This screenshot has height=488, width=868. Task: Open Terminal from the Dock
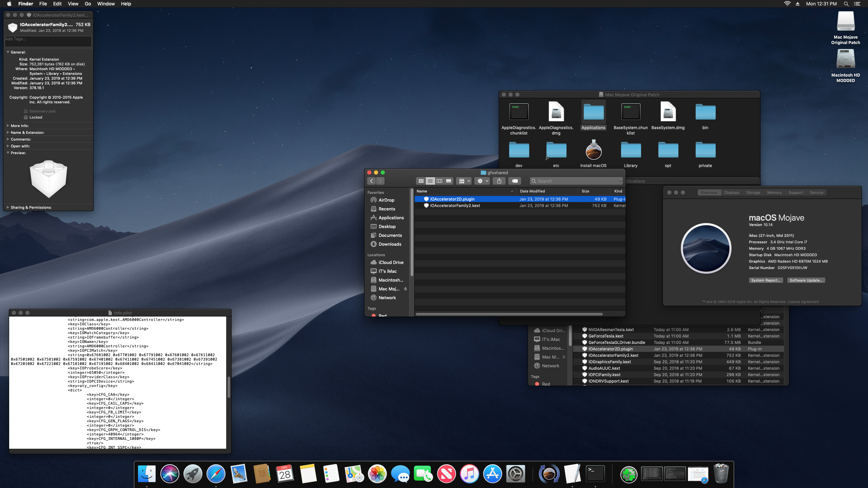point(595,474)
